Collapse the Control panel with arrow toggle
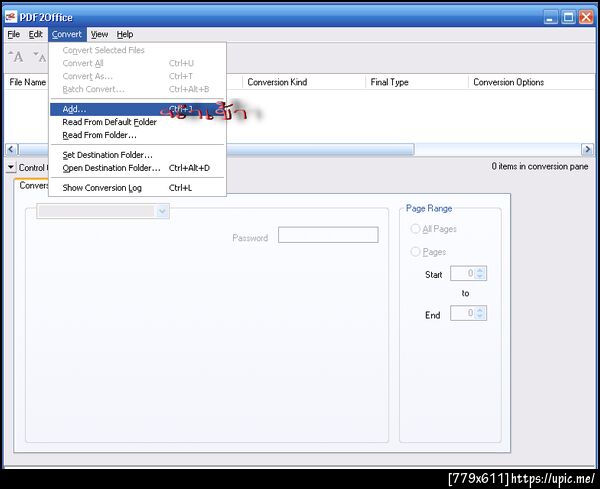The image size is (600, 489). [11, 167]
